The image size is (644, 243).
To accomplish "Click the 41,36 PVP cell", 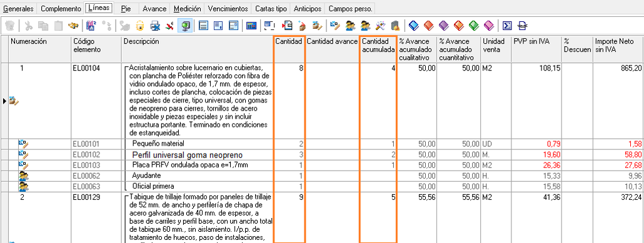I will pos(536,217).
